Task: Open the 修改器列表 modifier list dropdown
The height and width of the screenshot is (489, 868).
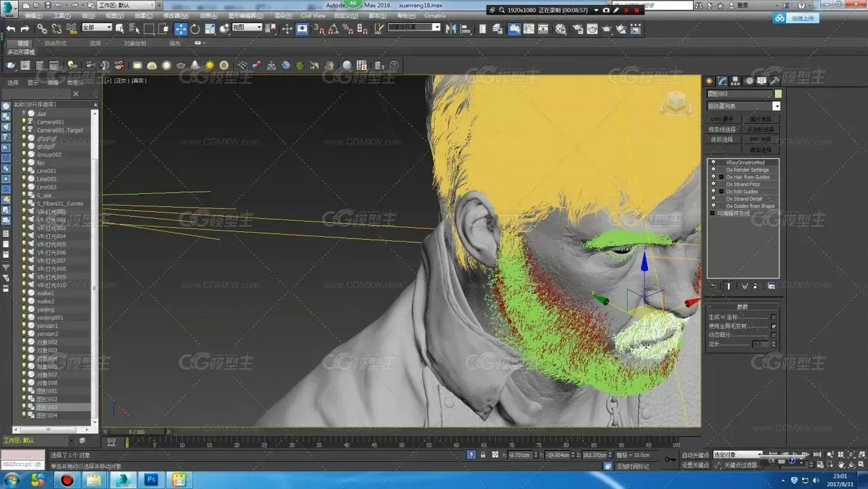Action: pos(776,106)
